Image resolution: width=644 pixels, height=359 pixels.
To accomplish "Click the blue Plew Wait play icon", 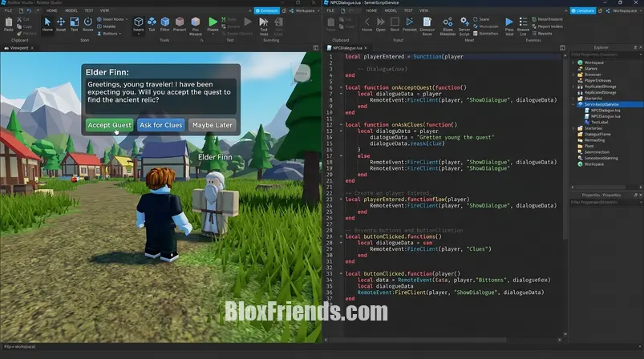I will pyautogui.click(x=509, y=22).
